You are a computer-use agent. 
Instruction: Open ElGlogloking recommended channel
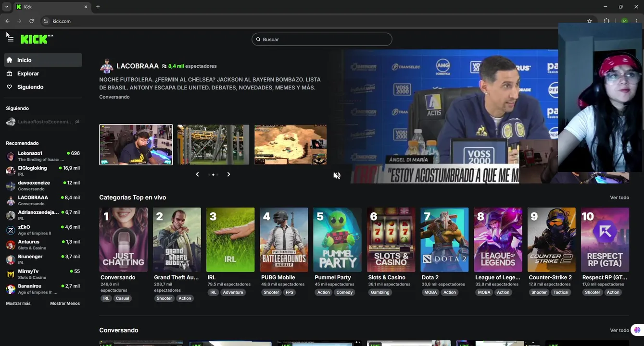(43, 171)
